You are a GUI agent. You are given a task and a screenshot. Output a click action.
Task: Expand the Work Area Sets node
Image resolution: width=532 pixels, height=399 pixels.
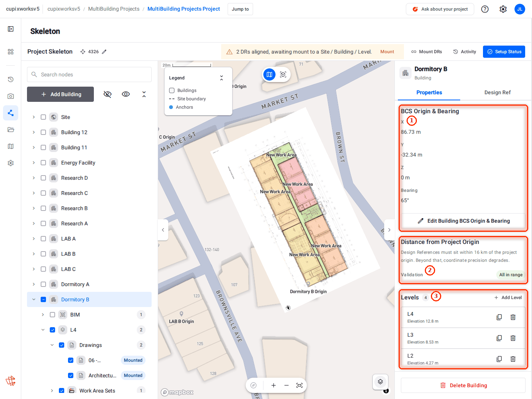point(52,391)
